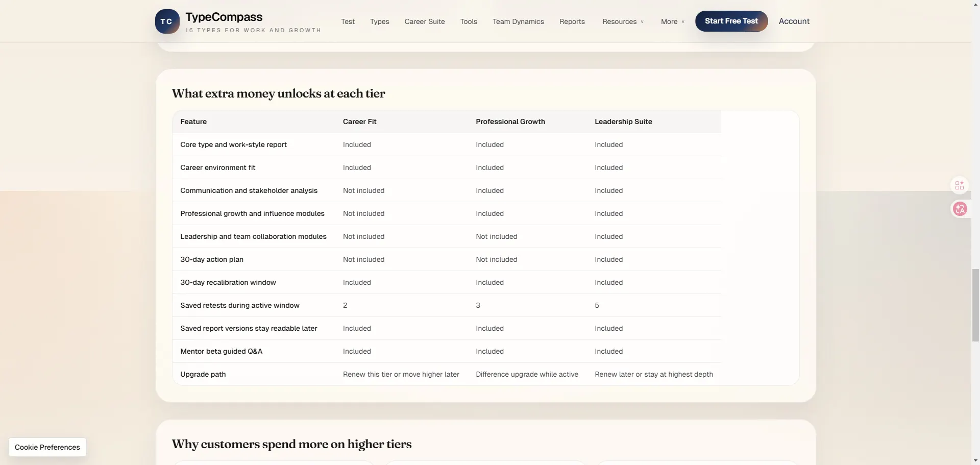Click Career Fit saved retests value 2
This screenshot has height=465, width=980.
click(345, 305)
